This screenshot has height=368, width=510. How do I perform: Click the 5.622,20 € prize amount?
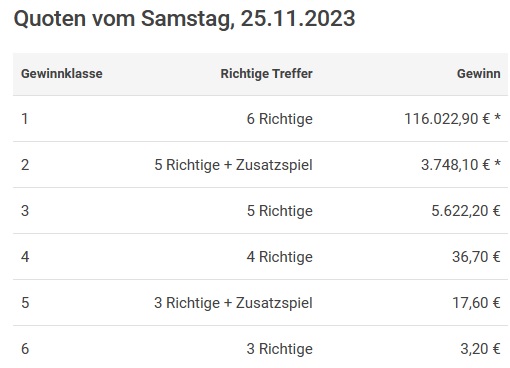(466, 211)
